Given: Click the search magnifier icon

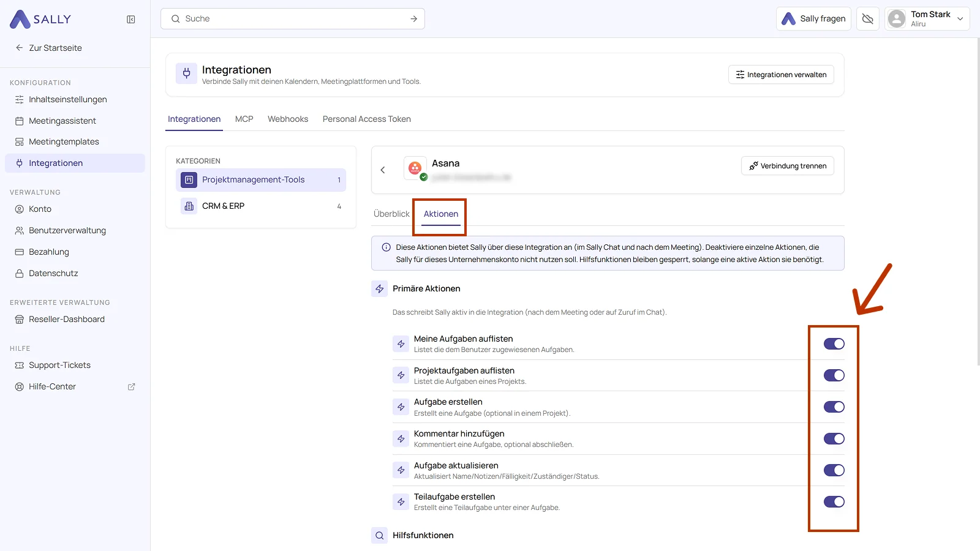Looking at the screenshot, I should [x=176, y=19].
